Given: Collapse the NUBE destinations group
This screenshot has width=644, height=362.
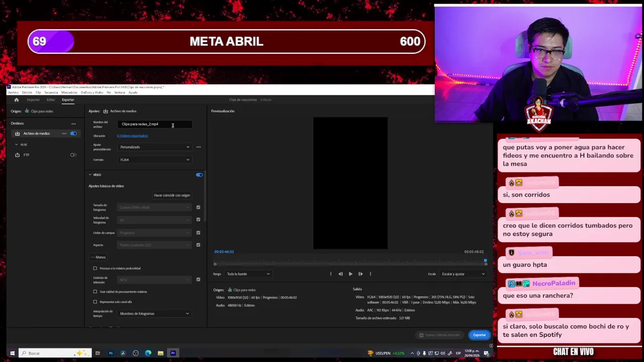Looking at the screenshot, I should coord(16,144).
